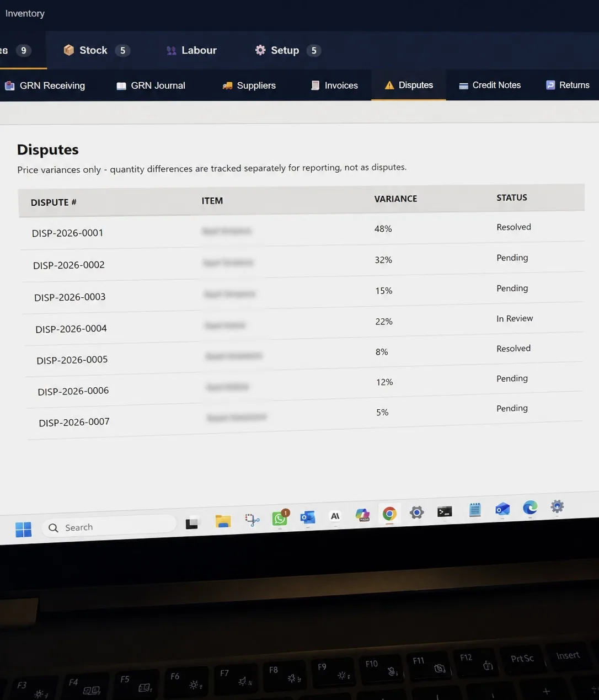The height and width of the screenshot is (700, 599).
Task: Click the 32% variance value
Action: [x=384, y=260]
